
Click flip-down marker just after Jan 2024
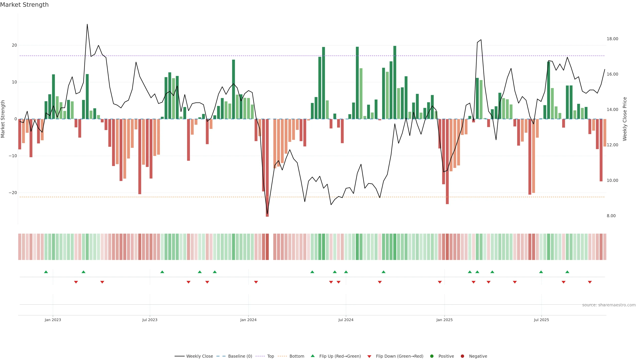[x=256, y=282]
